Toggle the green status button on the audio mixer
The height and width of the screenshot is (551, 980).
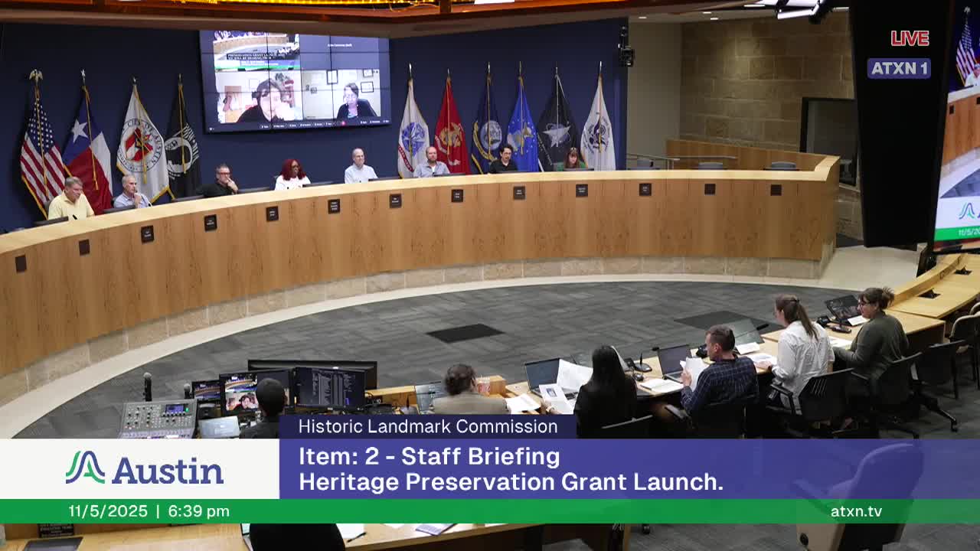187,409
